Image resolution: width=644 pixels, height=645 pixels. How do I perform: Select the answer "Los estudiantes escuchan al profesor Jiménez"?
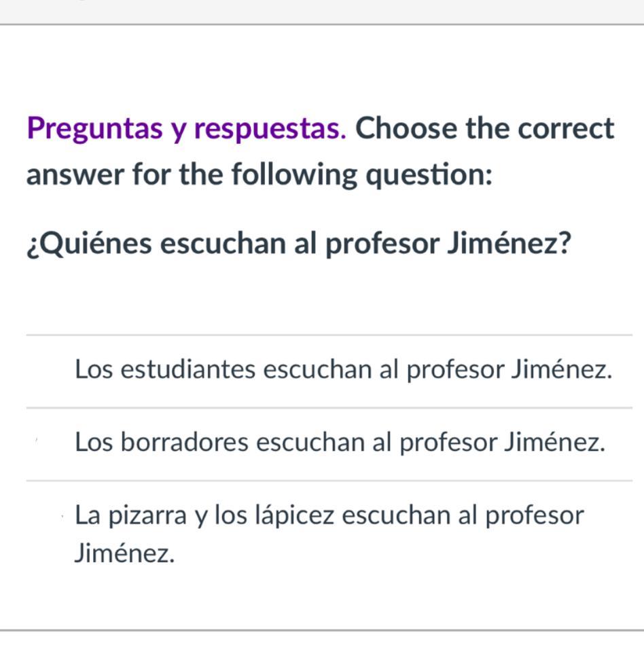tap(343, 371)
